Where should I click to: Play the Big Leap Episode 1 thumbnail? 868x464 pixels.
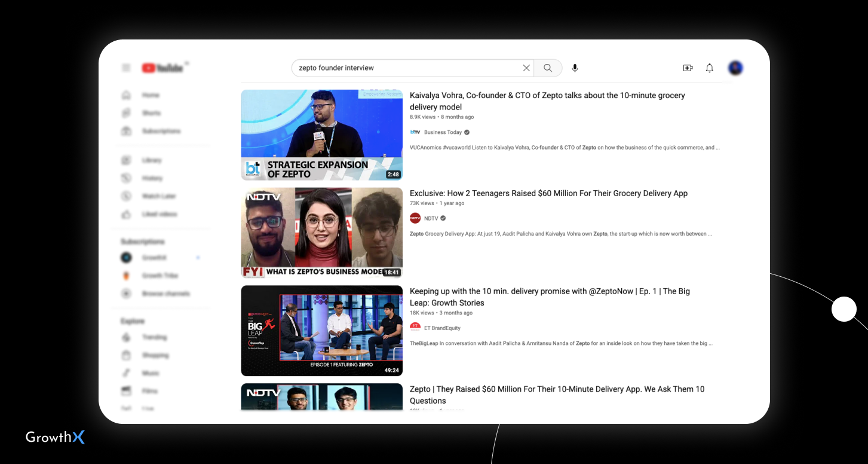pos(321,331)
